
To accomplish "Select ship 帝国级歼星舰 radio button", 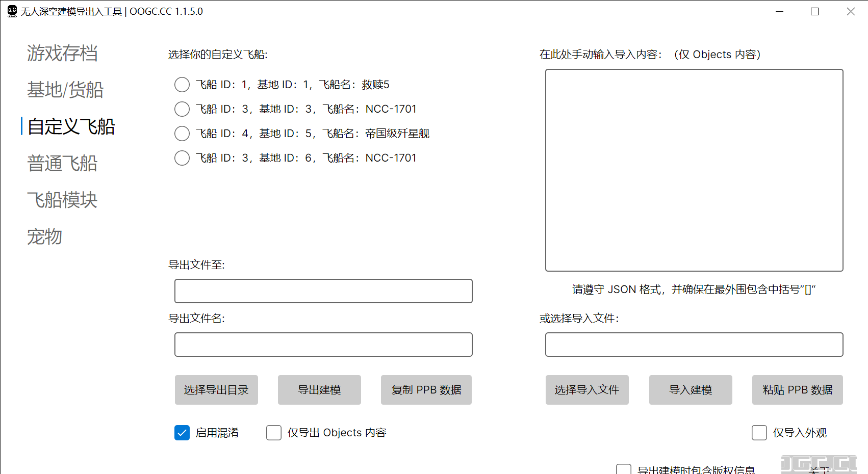I will [x=182, y=134].
